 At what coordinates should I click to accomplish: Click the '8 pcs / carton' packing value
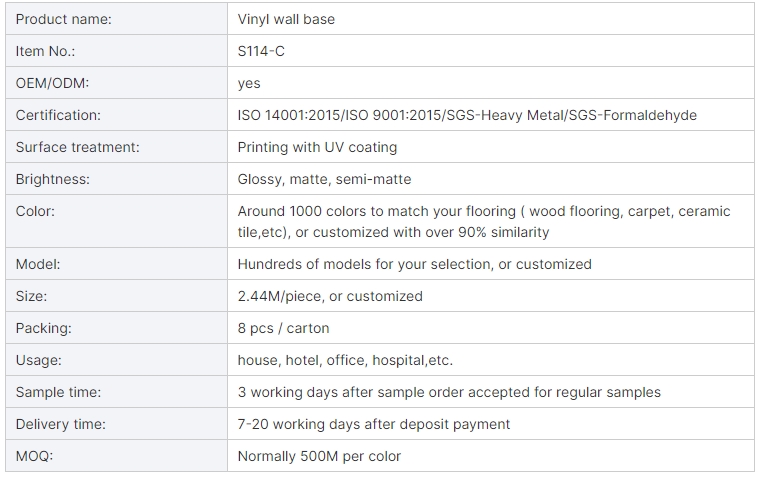pos(283,328)
